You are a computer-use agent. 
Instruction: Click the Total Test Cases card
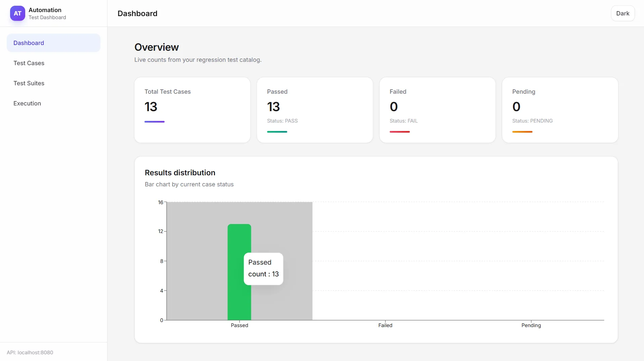192,110
